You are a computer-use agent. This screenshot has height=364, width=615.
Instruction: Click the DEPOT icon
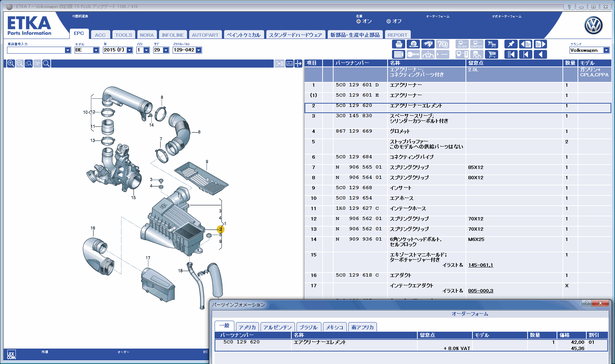[x=477, y=44]
